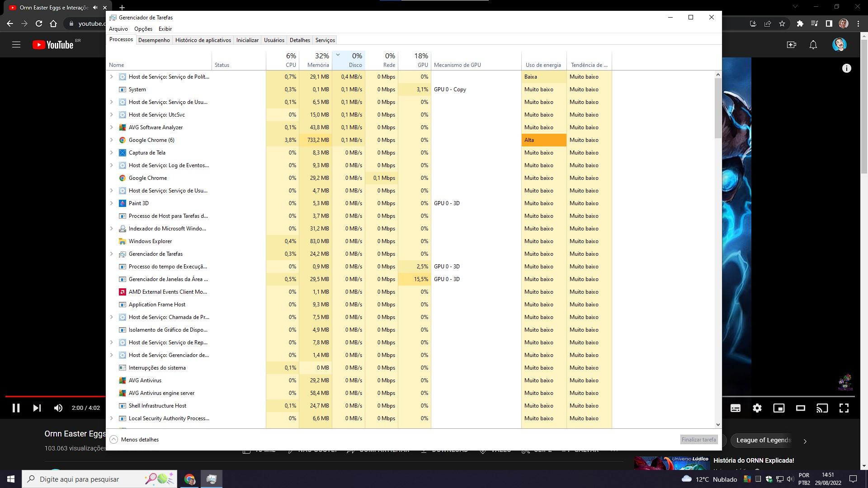Click the Finalizar tarefa button
Screen dimensions: 868x488
pos(699,439)
